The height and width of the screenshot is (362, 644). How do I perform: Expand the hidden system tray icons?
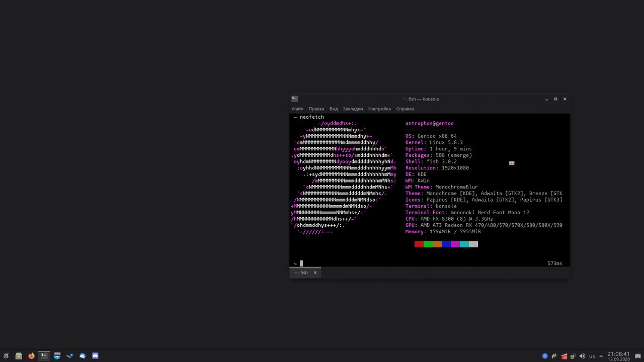click(601, 356)
